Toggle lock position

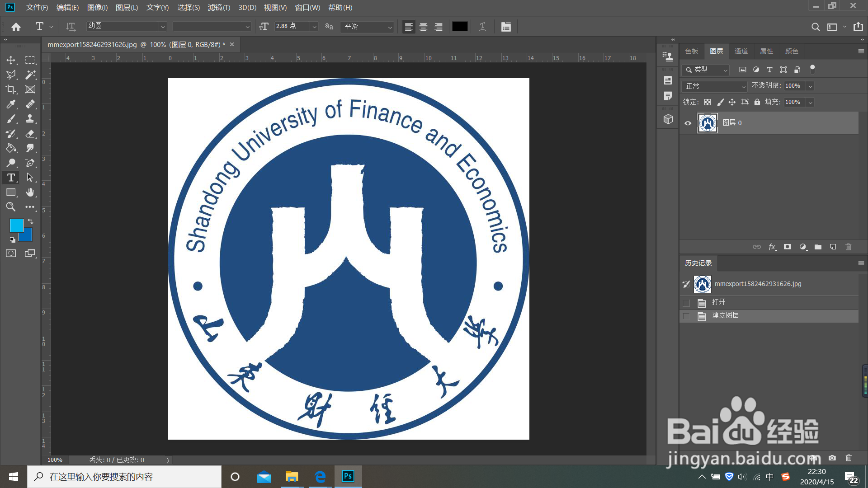[x=732, y=102]
